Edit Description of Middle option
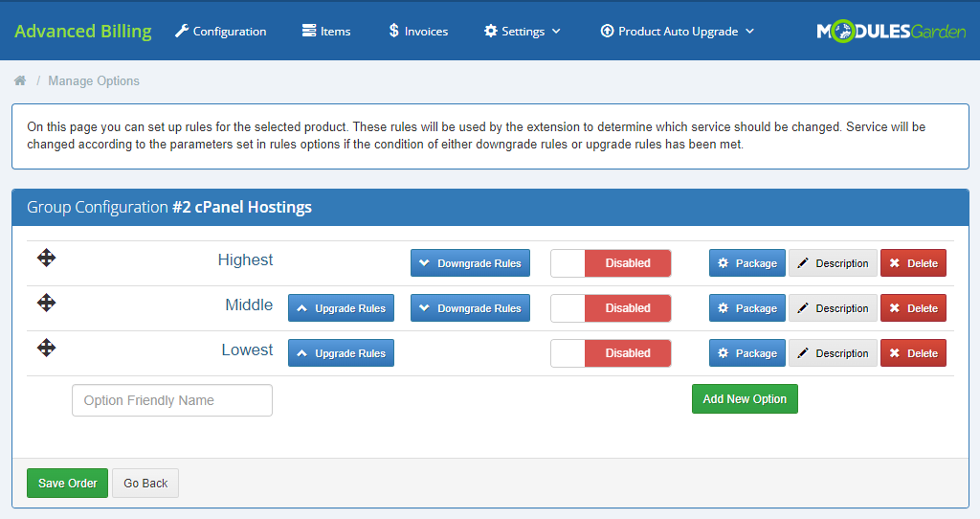980x519 pixels. click(x=834, y=308)
